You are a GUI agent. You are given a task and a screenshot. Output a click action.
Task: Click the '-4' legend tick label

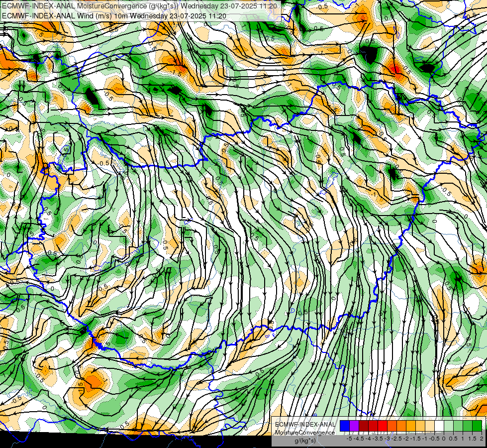coord(369,439)
